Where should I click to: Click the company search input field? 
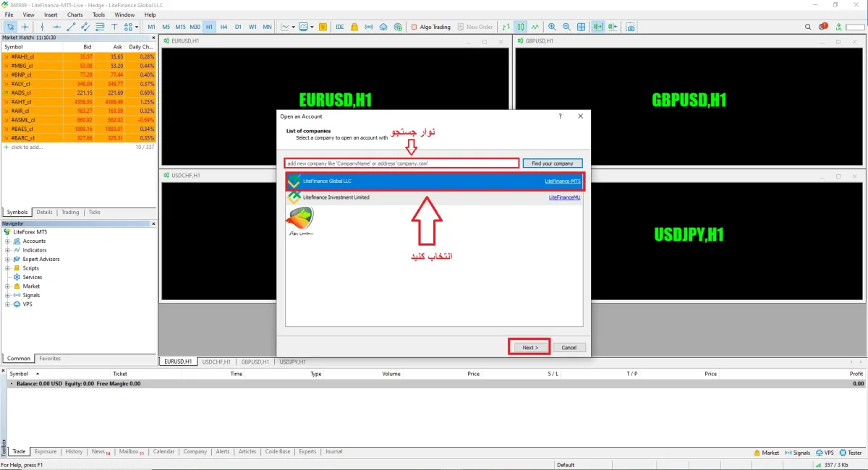coord(401,163)
